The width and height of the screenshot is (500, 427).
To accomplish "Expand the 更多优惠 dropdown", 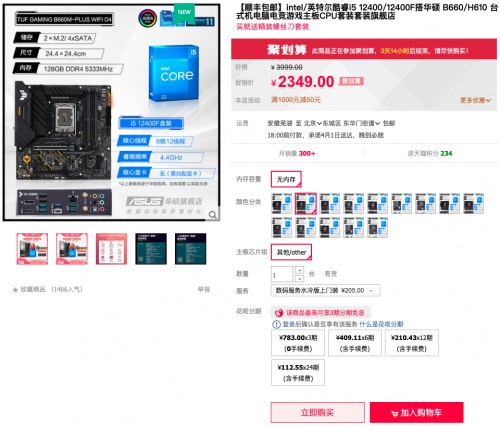I will [475, 100].
